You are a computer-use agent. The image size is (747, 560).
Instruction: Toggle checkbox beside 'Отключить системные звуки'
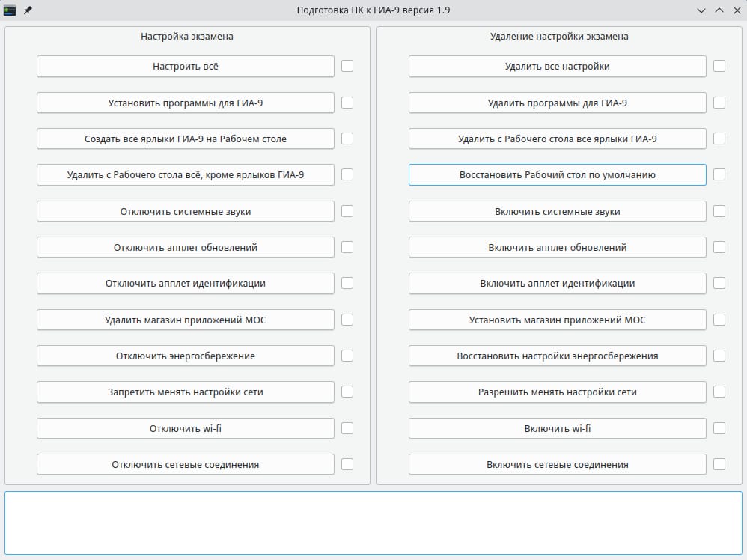(347, 211)
